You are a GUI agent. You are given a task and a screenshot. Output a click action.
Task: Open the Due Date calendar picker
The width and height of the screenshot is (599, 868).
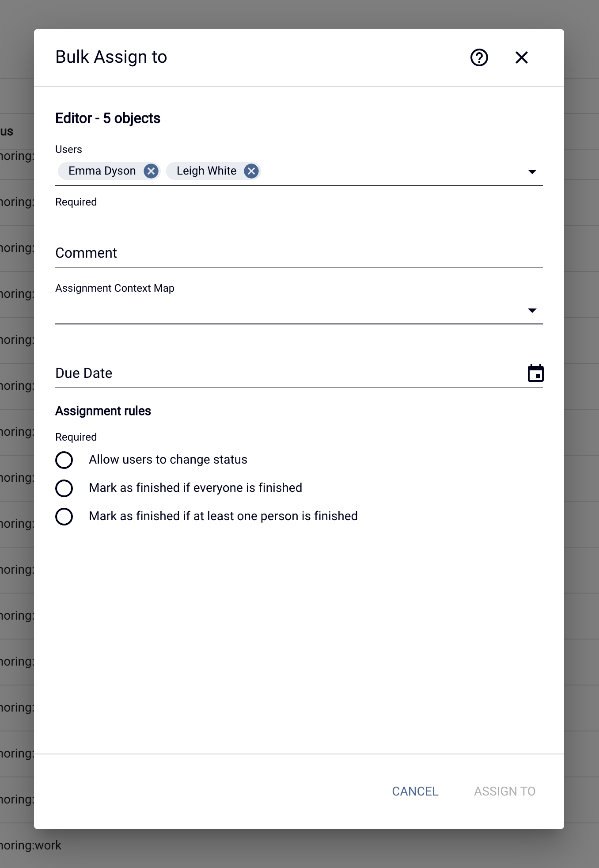point(535,373)
